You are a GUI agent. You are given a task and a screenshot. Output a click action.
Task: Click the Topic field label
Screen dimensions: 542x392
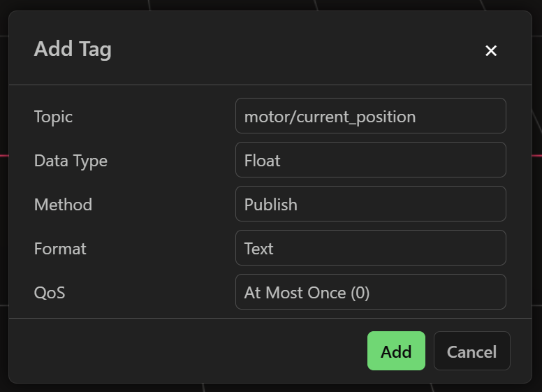pos(53,117)
